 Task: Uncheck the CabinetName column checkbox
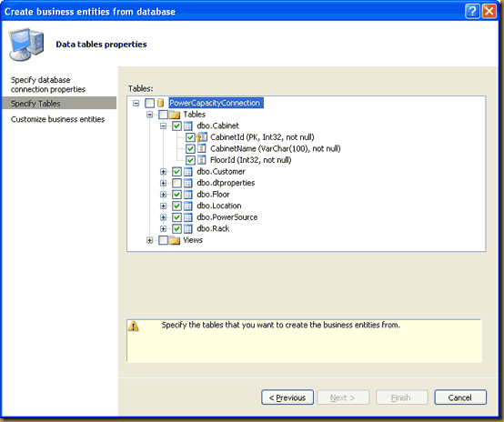coord(190,149)
